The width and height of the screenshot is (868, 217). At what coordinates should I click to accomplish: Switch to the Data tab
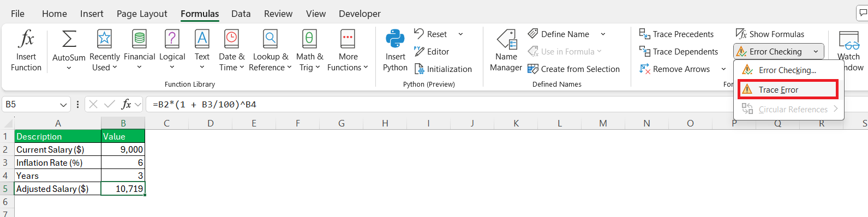click(x=241, y=14)
